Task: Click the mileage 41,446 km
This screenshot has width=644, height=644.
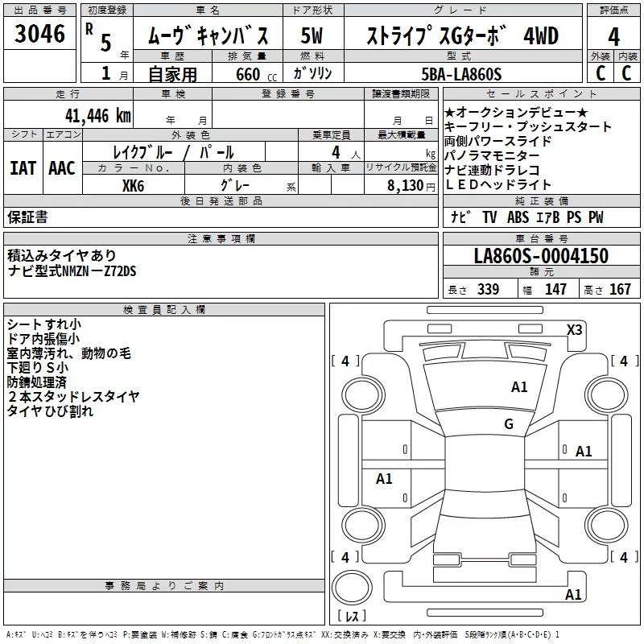Action: (x=98, y=116)
